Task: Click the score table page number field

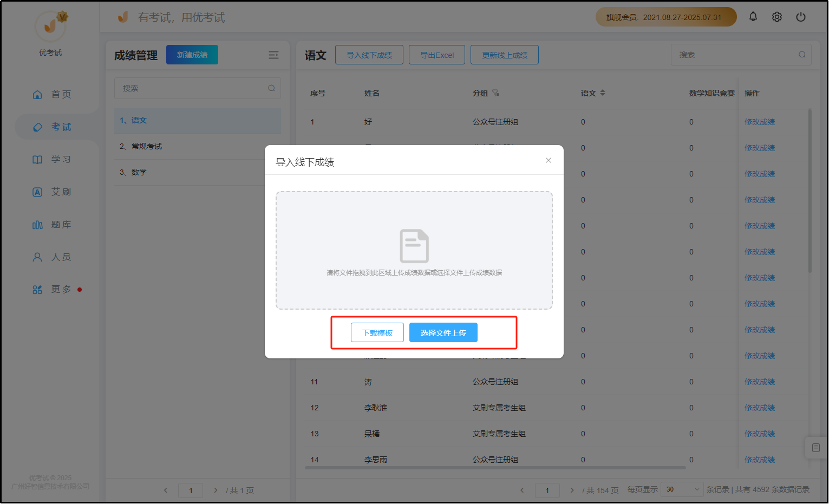Action: (547, 490)
